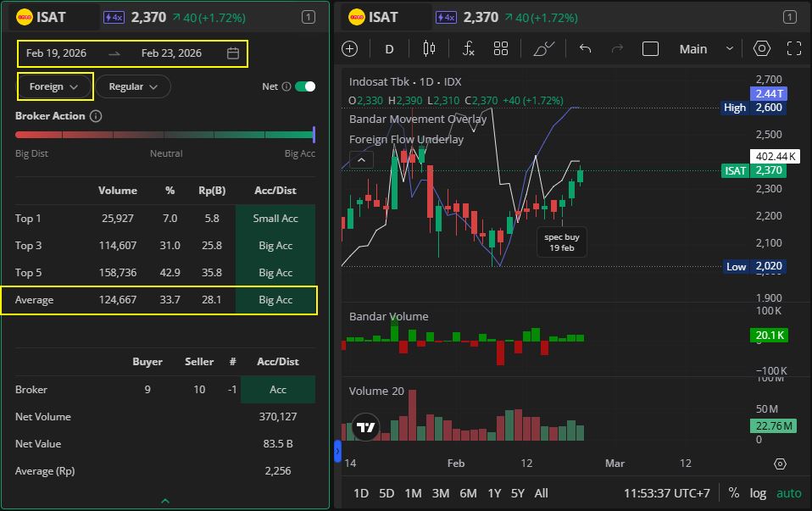Select the 1D range
The image size is (812, 511).
361,493
